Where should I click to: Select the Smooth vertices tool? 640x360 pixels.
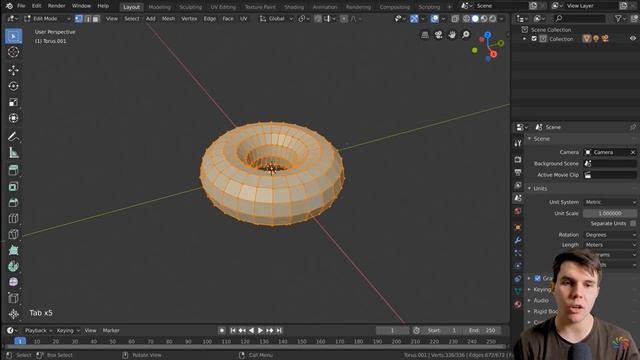pos(13,282)
